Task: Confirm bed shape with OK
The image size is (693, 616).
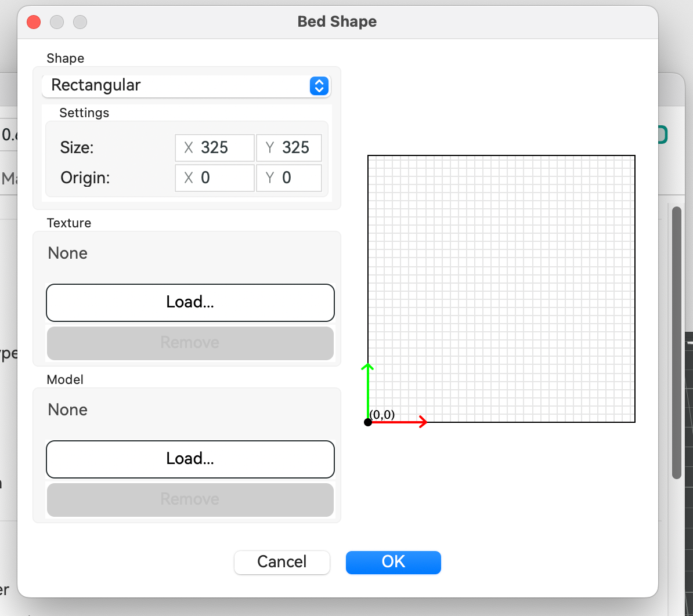Action: (x=394, y=562)
